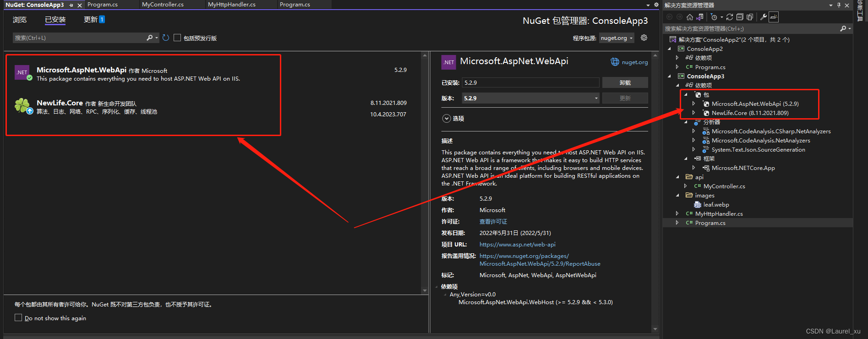
Task: Open the 版本 5.2.9 version dropdown
Action: tap(531, 98)
